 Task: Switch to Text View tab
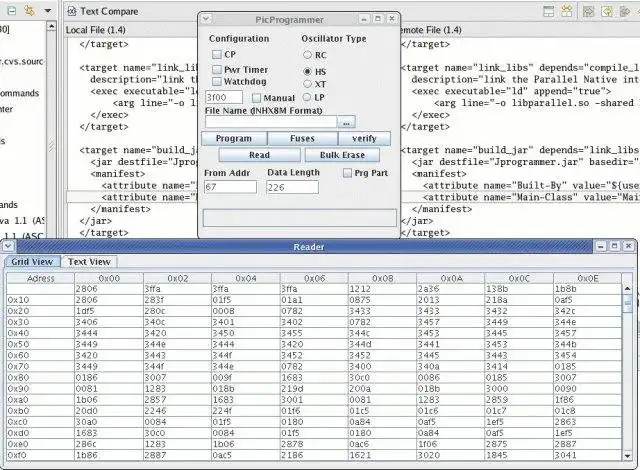(x=89, y=262)
